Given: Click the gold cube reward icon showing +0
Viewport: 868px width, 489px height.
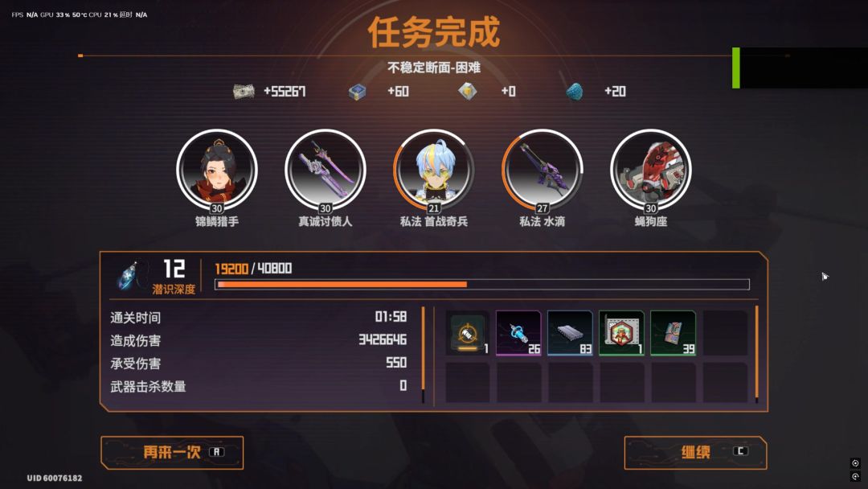Looking at the screenshot, I should tap(468, 91).
